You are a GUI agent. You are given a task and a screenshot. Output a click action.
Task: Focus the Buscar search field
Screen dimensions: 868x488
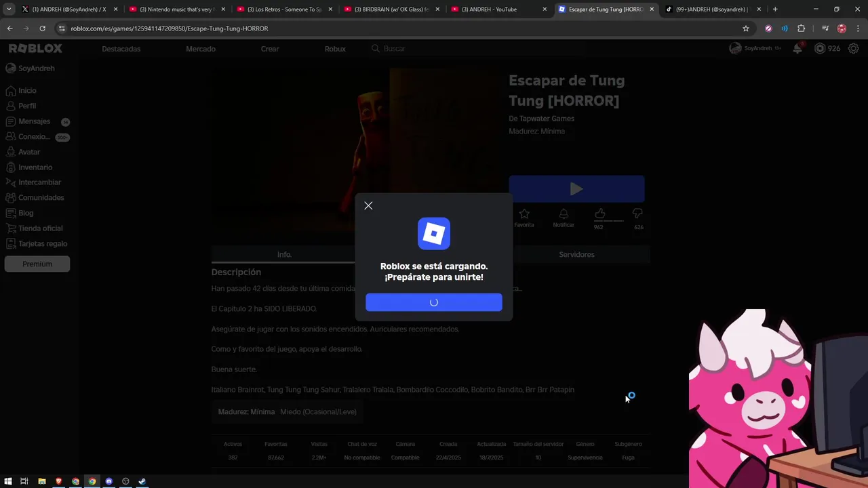pos(477,49)
